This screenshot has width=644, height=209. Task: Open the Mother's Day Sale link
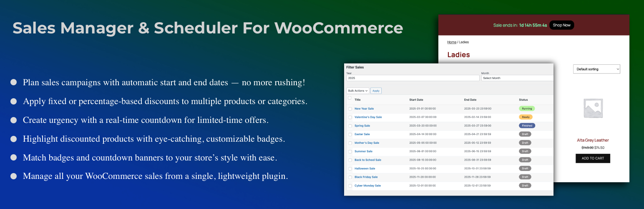367,143
